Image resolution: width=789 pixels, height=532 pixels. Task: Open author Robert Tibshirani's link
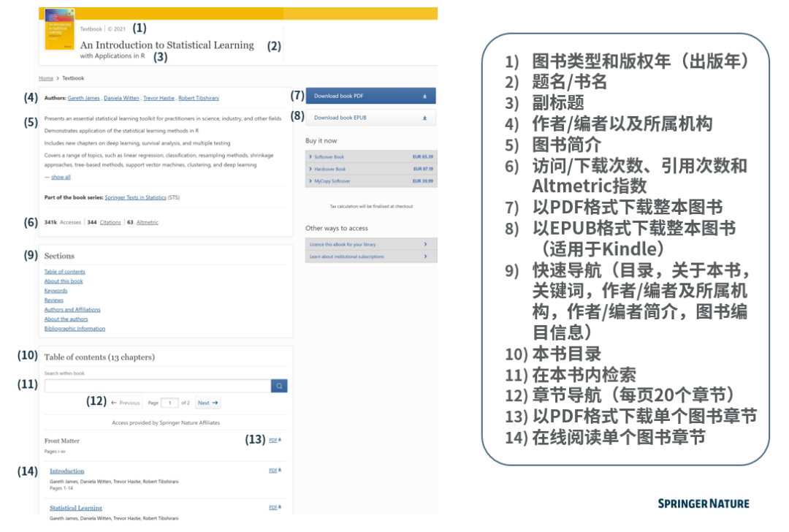tap(198, 98)
